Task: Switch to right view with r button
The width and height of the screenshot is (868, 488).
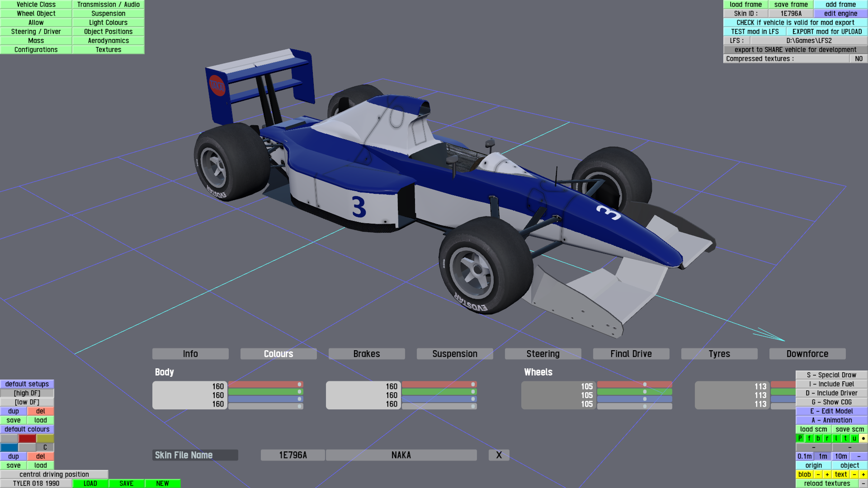Action: pyautogui.click(x=827, y=438)
